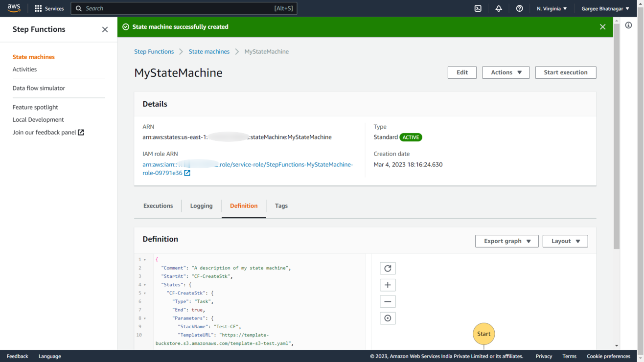Click the AWS logo home icon
The height and width of the screenshot is (362, 644).
pos(14,8)
